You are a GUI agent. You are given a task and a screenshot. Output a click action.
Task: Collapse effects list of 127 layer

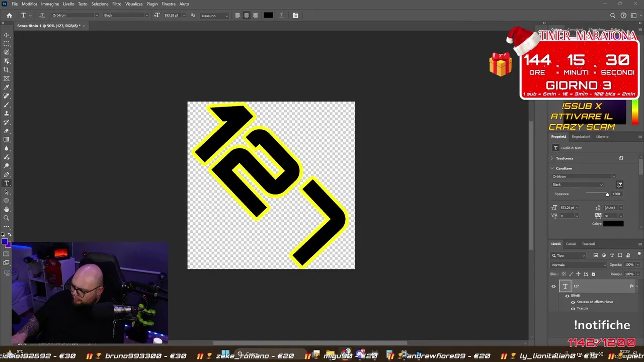coord(636,286)
